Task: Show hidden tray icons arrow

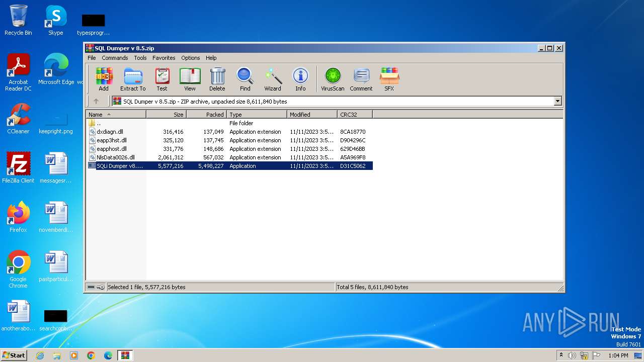Action: (561, 355)
